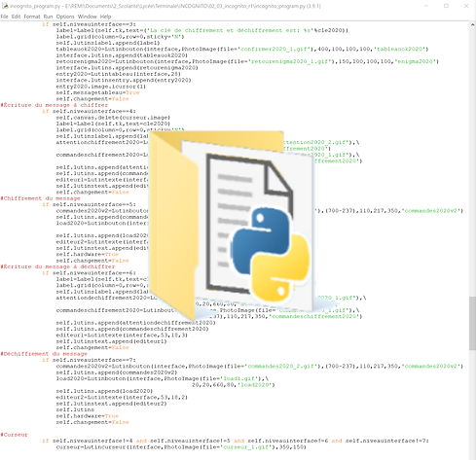Click the comment '#Déchiffrement du message'

[x=44, y=354]
